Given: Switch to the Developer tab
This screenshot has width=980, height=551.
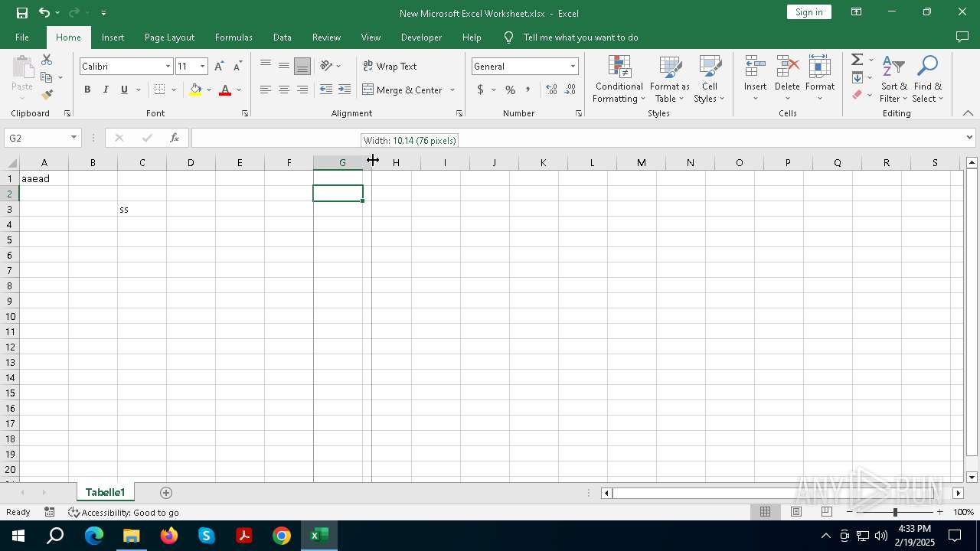Looking at the screenshot, I should [421, 37].
